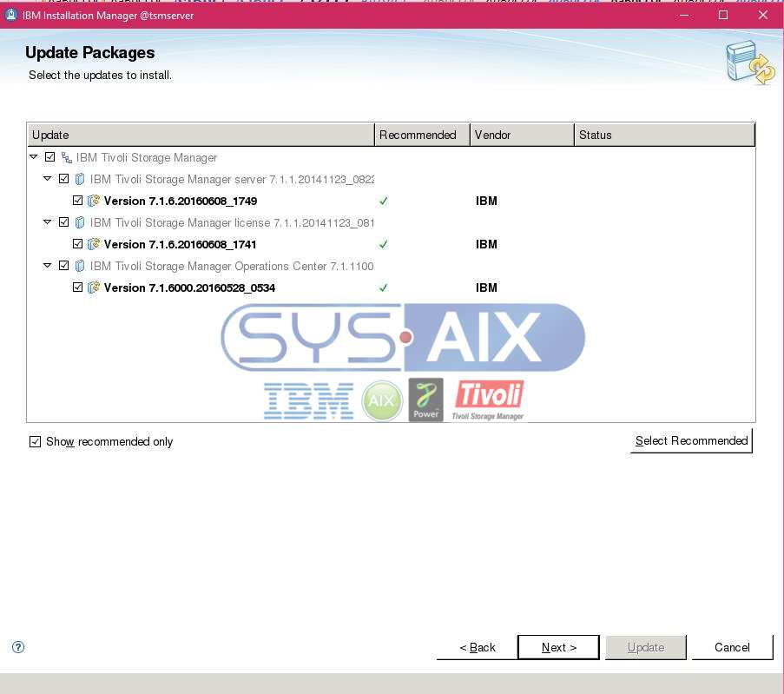Click the Recommended column header
The height and width of the screenshot is (694, 784).
click(422, 135)
